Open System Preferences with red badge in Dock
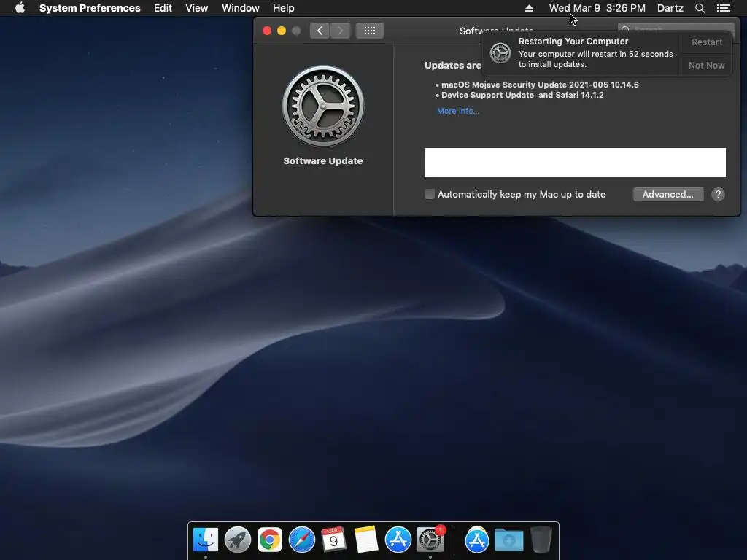Viewport: 747px width, 560px height. 430,540
